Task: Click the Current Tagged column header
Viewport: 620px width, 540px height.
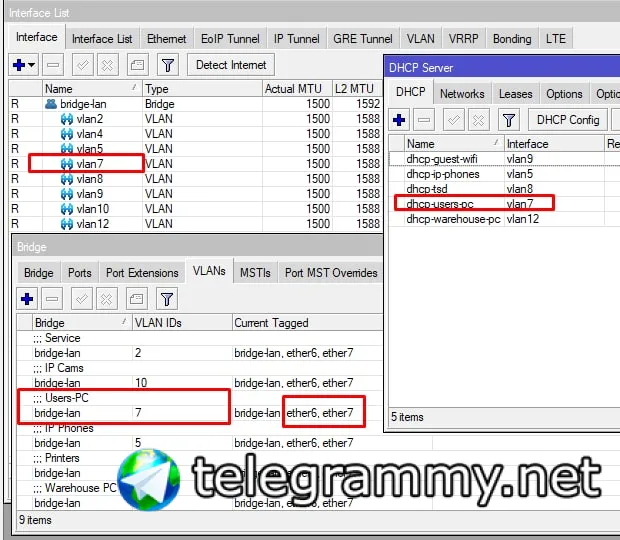Action: 307,323
